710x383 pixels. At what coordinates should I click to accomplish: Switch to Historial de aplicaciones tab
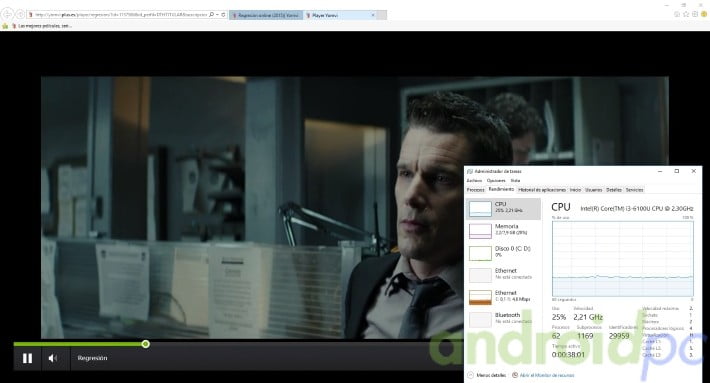542,190
